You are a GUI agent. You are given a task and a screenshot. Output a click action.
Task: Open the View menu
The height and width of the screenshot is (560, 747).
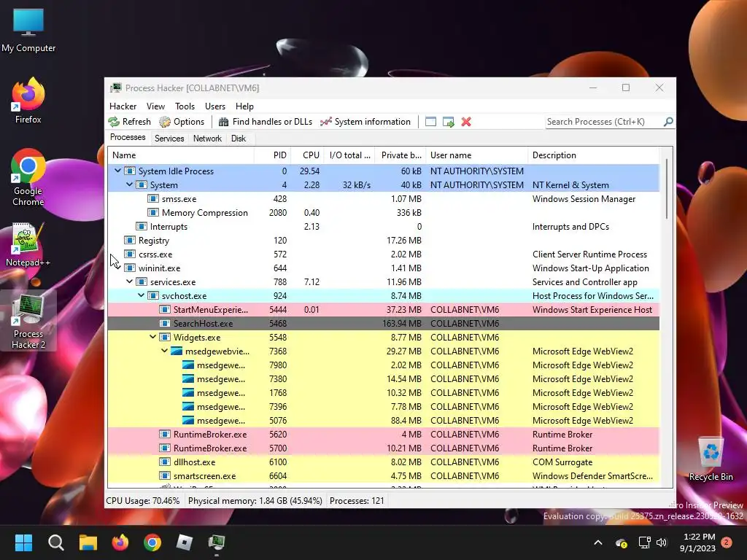[x=155, y=106]
